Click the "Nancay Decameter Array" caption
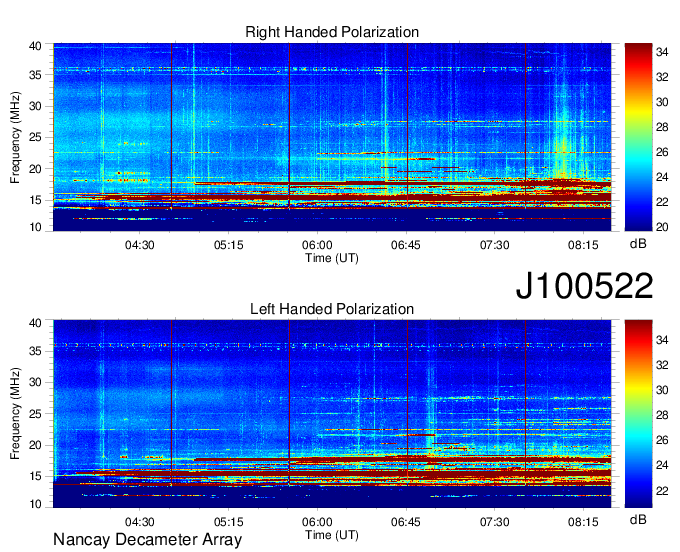The image size is (680, 552). click(147, 539)
